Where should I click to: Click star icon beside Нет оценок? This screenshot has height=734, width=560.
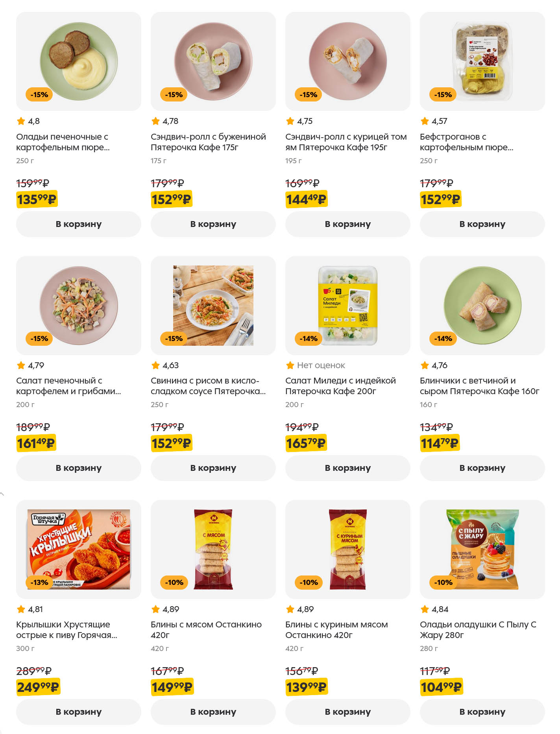tap(290, 365)
